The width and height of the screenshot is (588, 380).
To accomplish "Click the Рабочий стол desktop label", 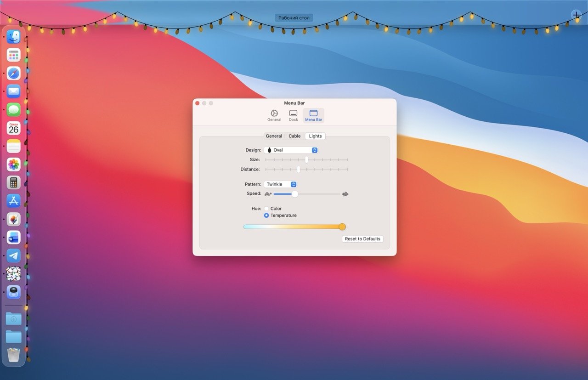I will click(294, 17).
